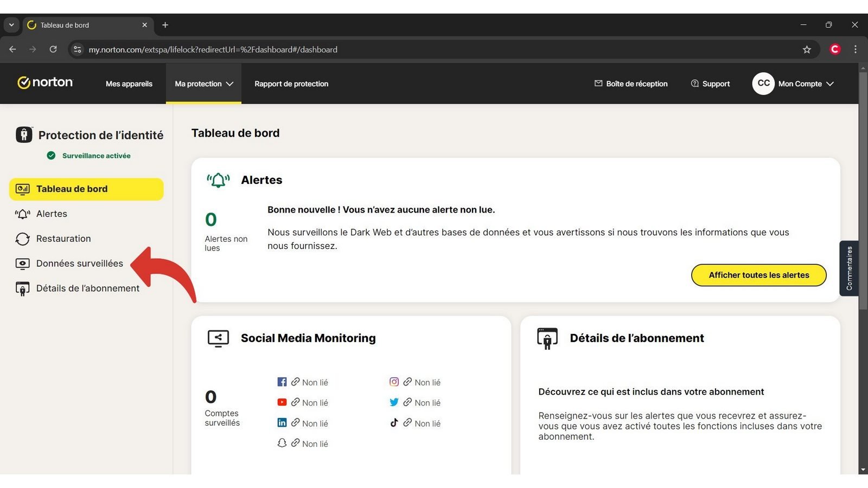The width and height of the screenshot is (868, 488).
Task: View site information icon in address bar
Action: [78, 49]
